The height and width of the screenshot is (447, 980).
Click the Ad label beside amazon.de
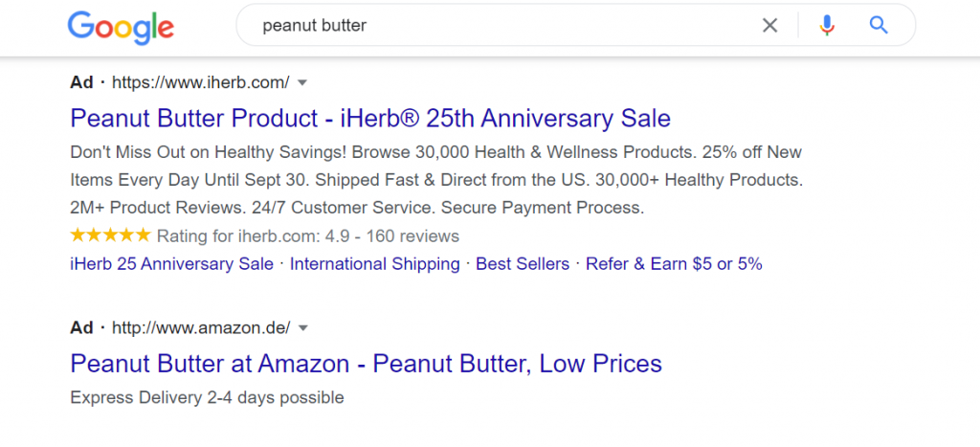[81, 328]
